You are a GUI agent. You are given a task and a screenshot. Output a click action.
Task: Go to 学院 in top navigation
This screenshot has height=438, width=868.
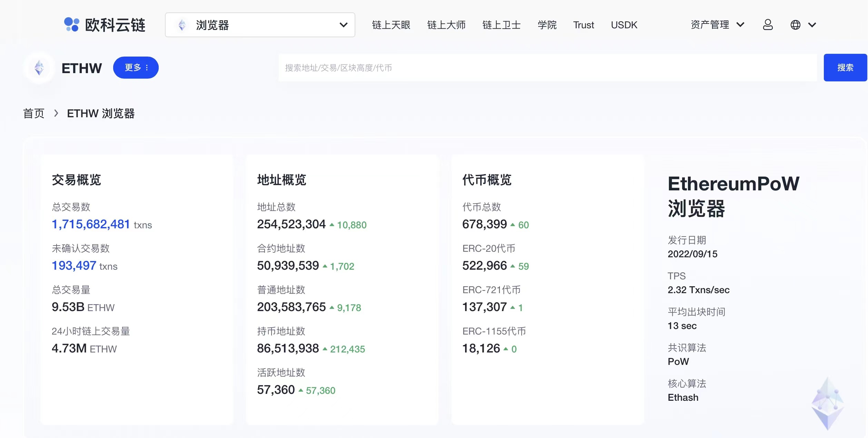point(547,25)
